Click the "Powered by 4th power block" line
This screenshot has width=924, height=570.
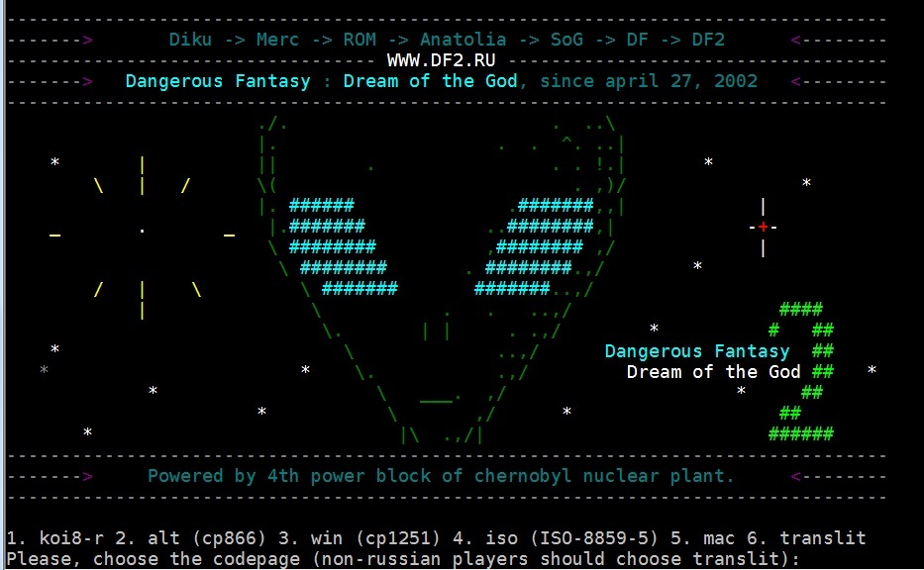[441, 476]
